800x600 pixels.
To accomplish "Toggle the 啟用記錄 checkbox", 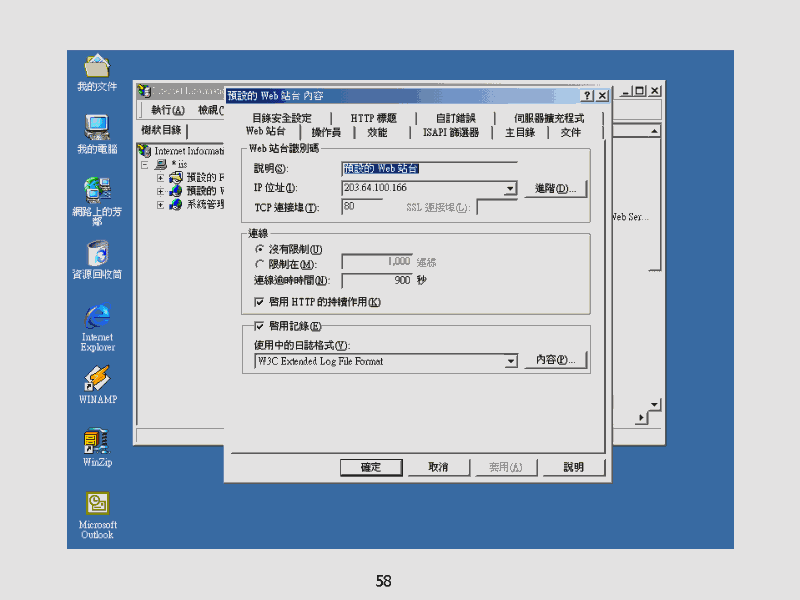I will point(260,326).
